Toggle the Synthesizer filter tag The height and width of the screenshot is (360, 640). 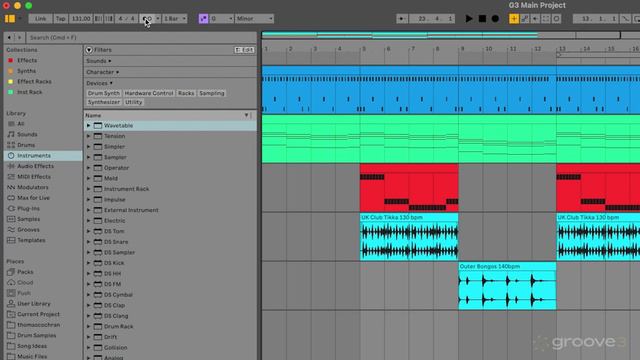(104, 102)
